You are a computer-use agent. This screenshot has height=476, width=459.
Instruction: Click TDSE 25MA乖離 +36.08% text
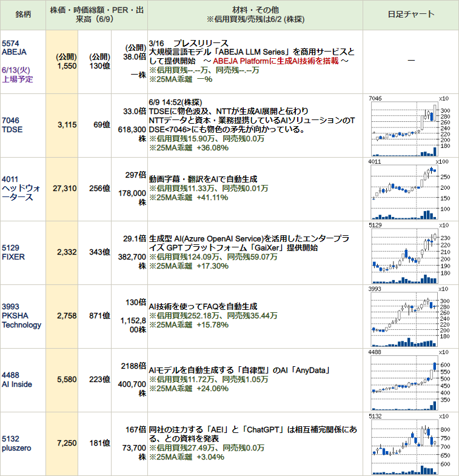click(x=189, y=148)
